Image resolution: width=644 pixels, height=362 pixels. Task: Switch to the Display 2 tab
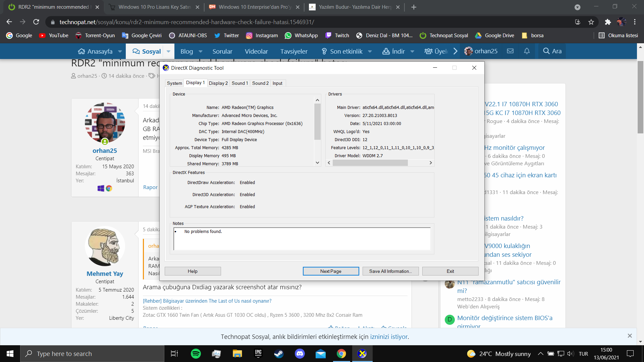(218, 83)
